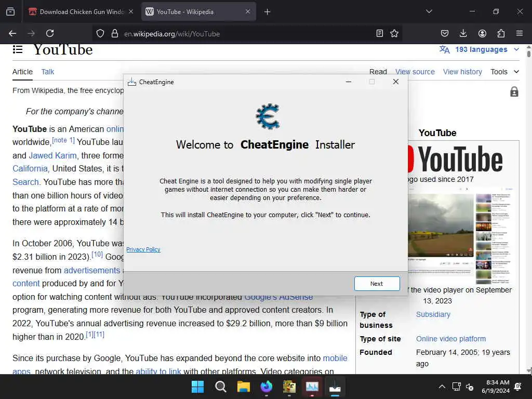This screenshot has height=399, width=532.
Task: Toggle reader view icon in address bar
Action: 380,33
